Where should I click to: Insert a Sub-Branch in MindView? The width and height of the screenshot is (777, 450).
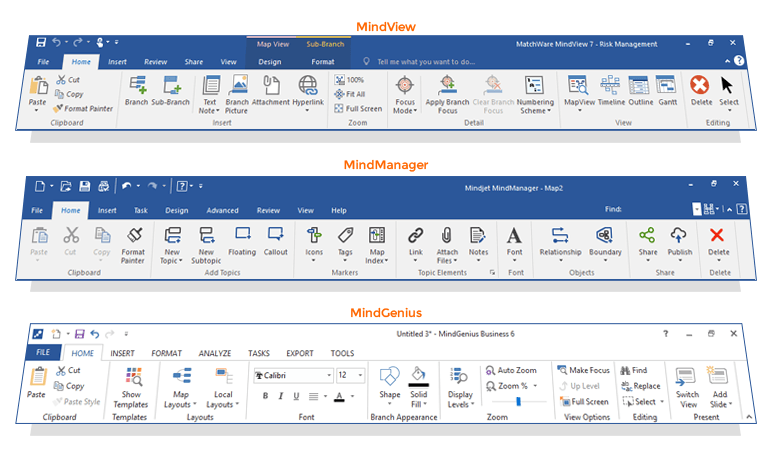pos(170,91)
